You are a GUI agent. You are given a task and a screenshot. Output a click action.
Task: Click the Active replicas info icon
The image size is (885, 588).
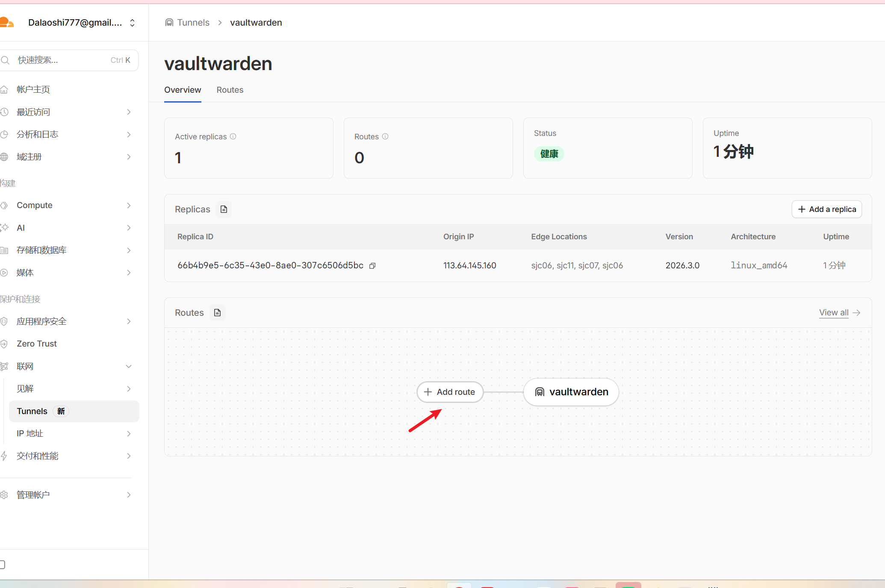click(233, 136)
